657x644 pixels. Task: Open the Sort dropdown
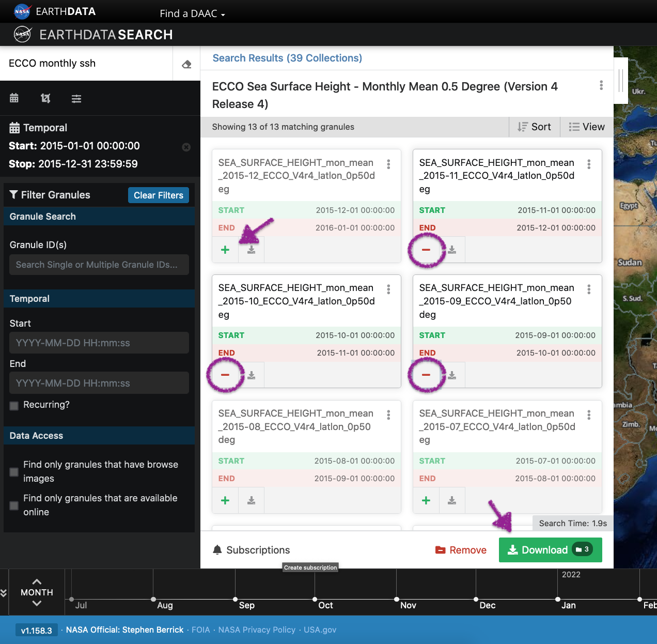(535, 127)
